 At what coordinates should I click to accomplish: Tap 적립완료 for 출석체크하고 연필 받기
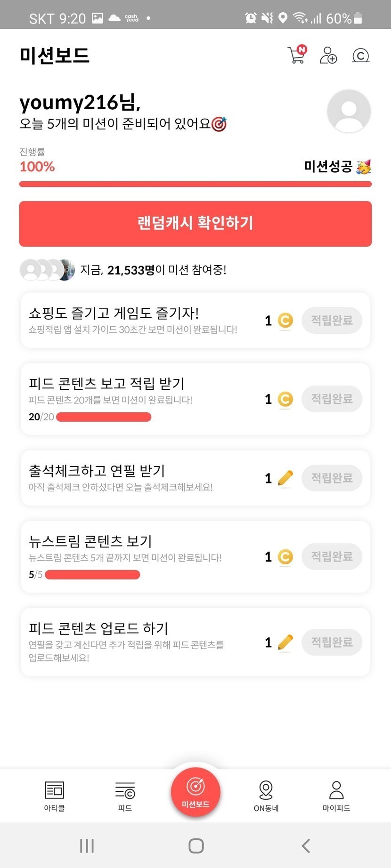click(x=332, y=478)
